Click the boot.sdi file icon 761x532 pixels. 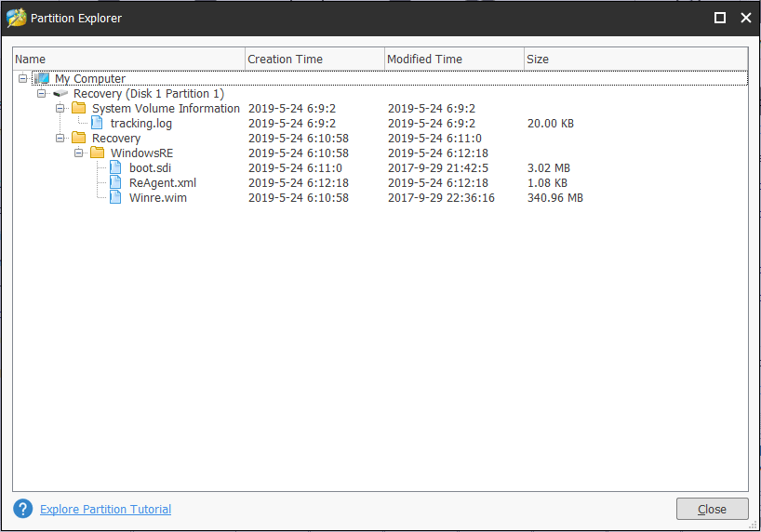click(115, 167)
